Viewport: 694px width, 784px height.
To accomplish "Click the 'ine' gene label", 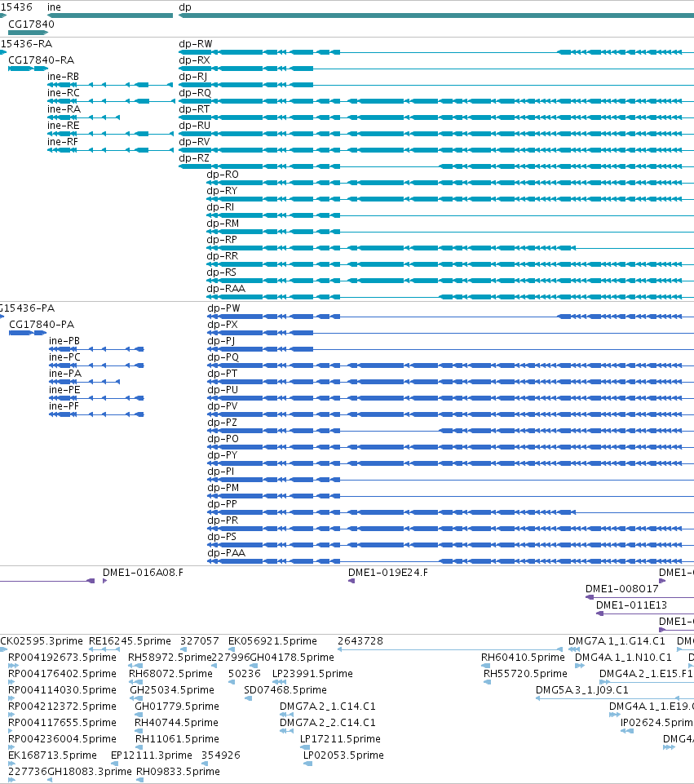I will coord(54,7).
